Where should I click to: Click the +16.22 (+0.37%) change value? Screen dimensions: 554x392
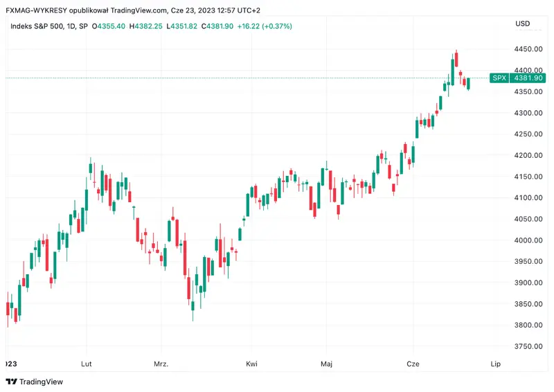(264, 26)
